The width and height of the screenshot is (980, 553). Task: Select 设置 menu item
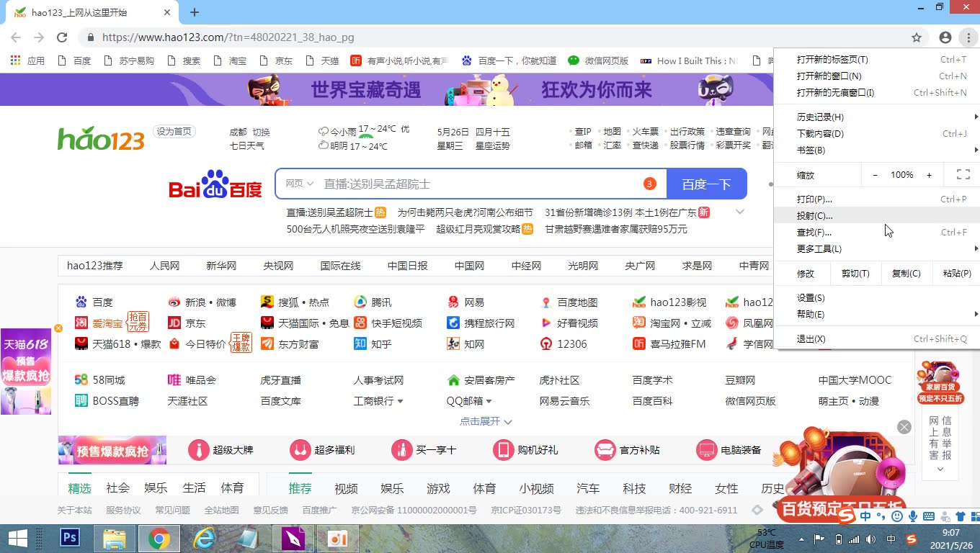click(877, 297)
